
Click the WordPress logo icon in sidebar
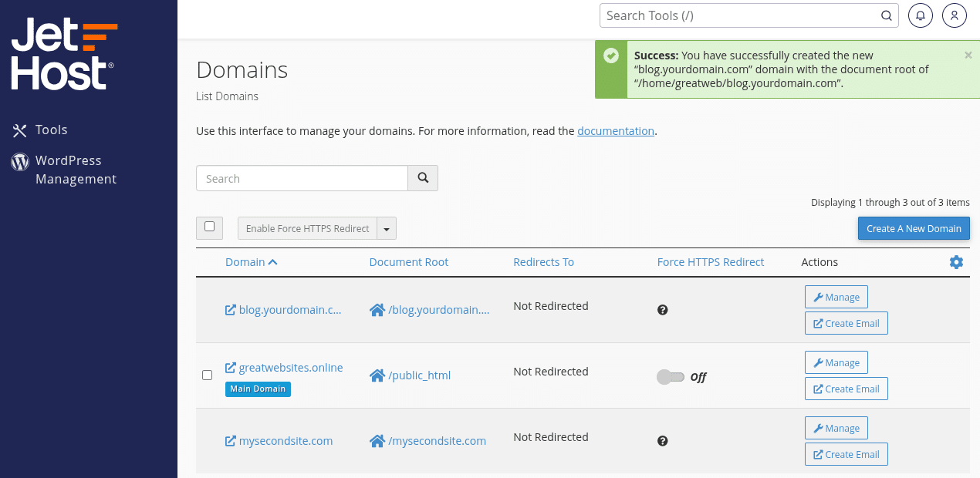pyautogui.click(x=19, y=162)
